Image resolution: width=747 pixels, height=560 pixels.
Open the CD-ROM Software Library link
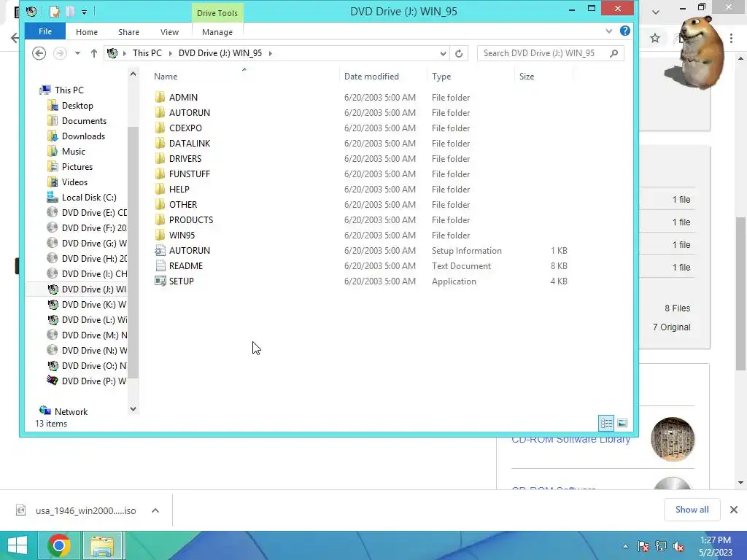pyautogui.click(x=570, y=439)
